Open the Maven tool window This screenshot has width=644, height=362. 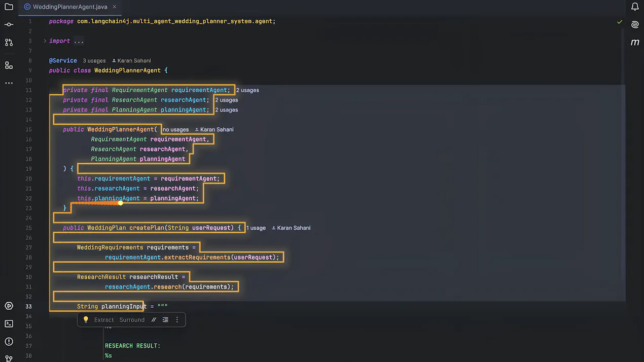635,43
